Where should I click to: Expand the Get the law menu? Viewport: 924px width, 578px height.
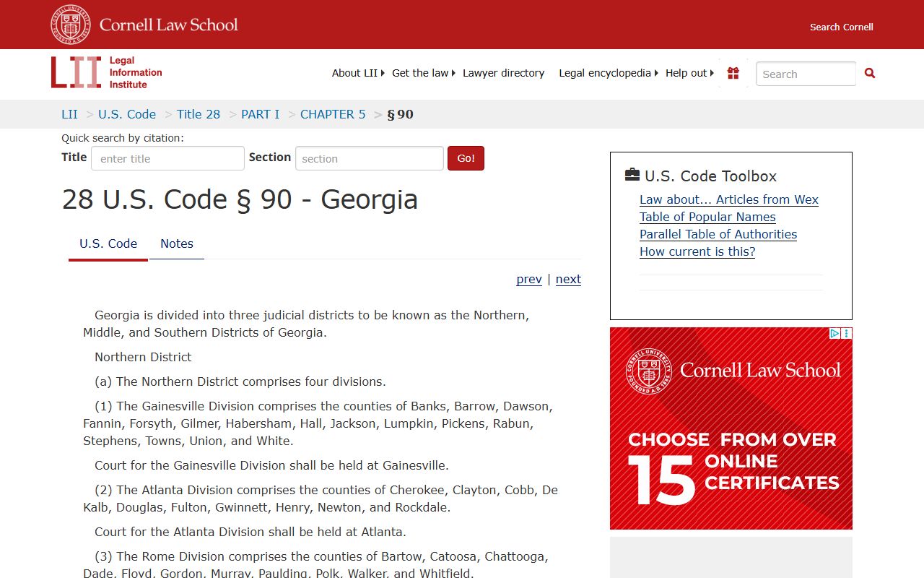(x=424, y=73)
